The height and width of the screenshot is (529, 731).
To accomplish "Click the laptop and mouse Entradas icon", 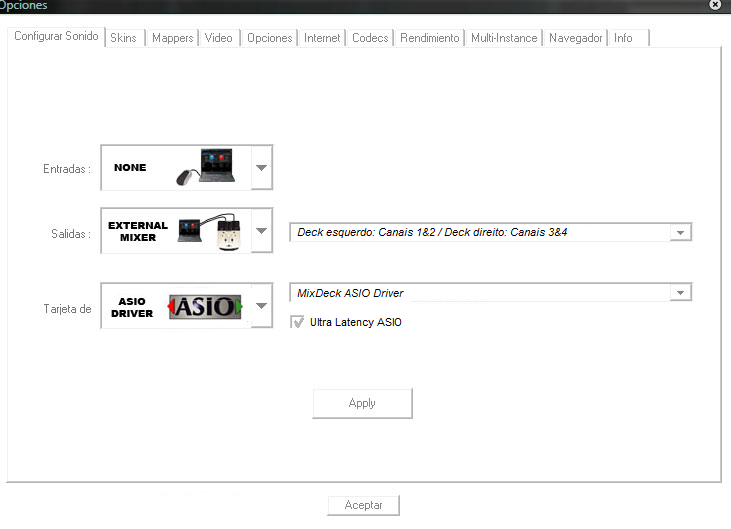I will (210, 167).
